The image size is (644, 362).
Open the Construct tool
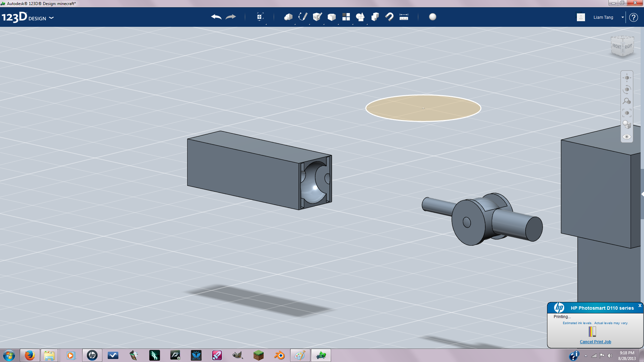pyautogui.click(x=317, y=17)
